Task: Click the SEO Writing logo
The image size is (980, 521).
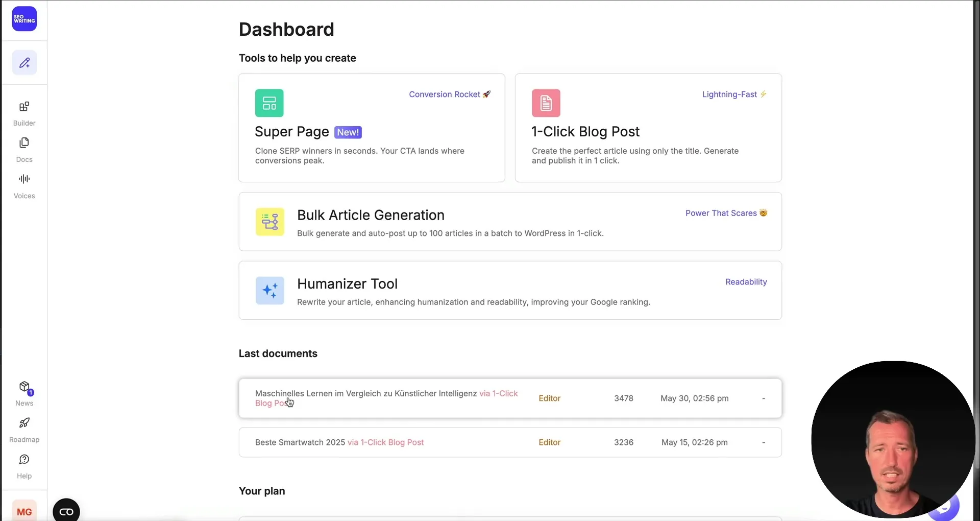Action: tap(24, 19)
